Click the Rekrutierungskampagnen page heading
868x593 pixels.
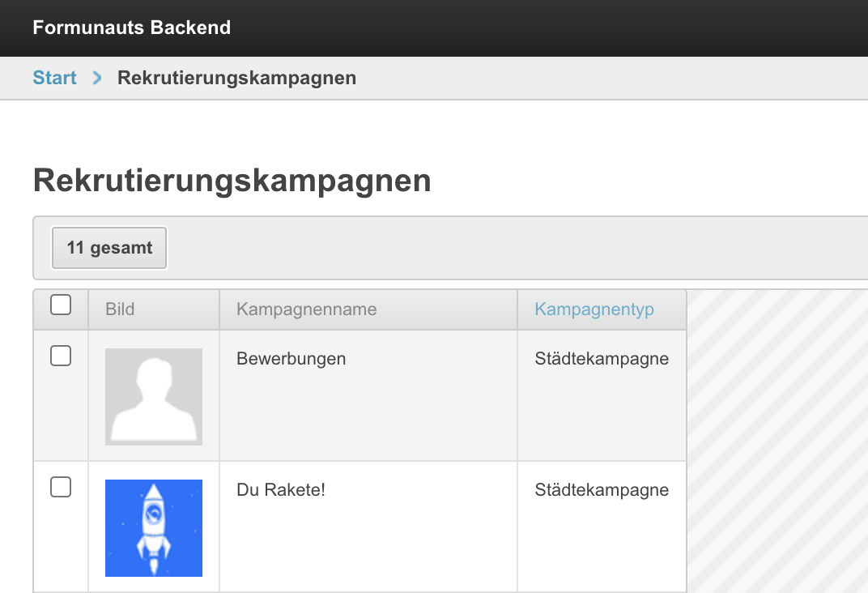point(232,181)
